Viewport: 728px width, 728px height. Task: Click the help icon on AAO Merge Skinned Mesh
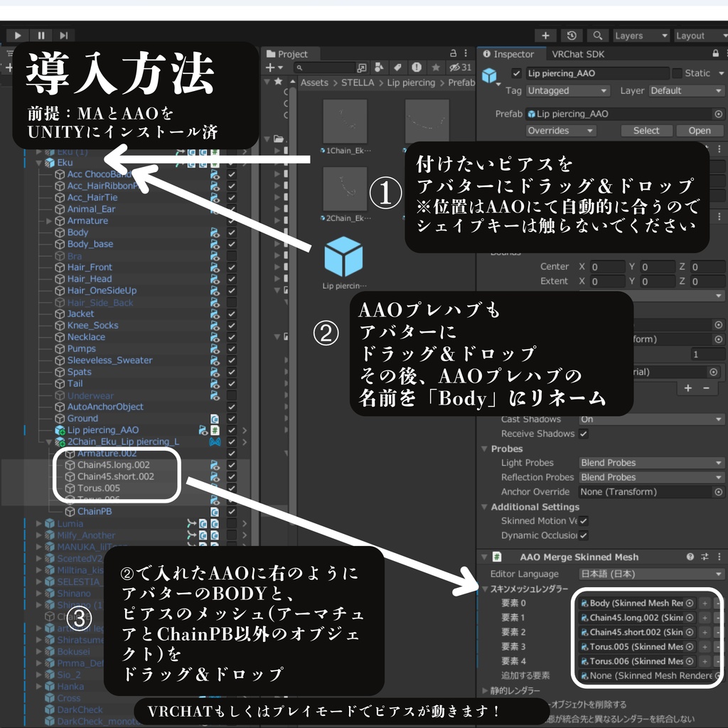690,557
